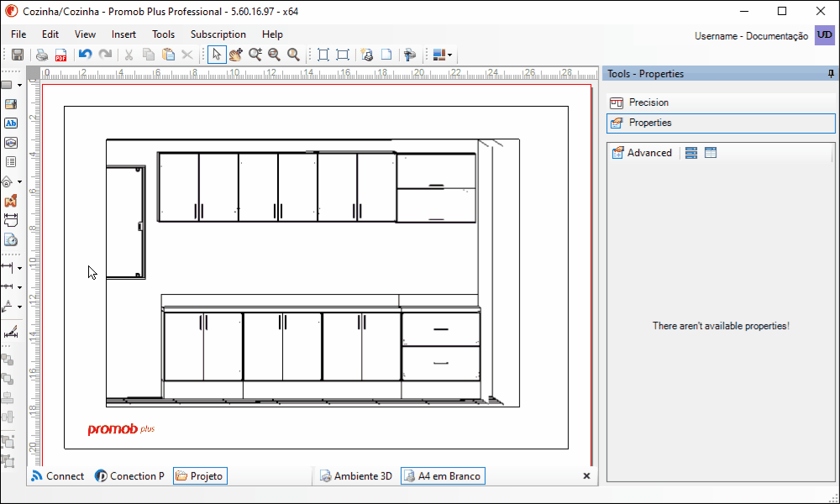
Task: Click the wide fit-frame icon
Action: 343,55
